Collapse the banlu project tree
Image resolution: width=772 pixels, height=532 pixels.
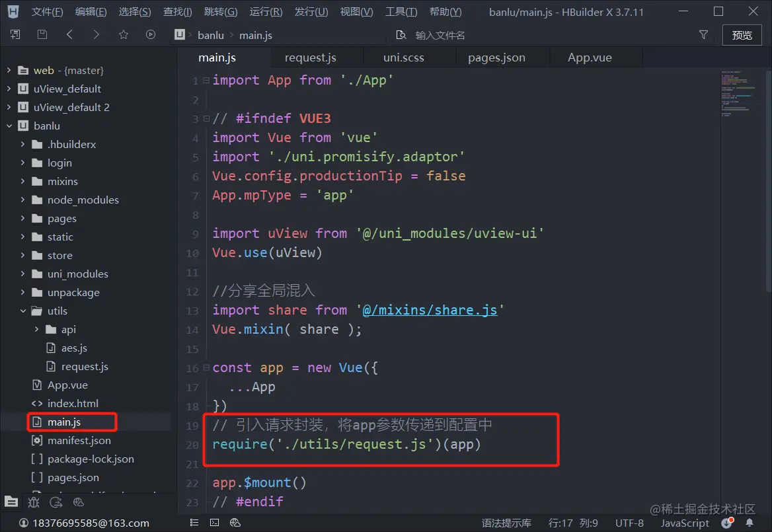(x=9, y=126)
